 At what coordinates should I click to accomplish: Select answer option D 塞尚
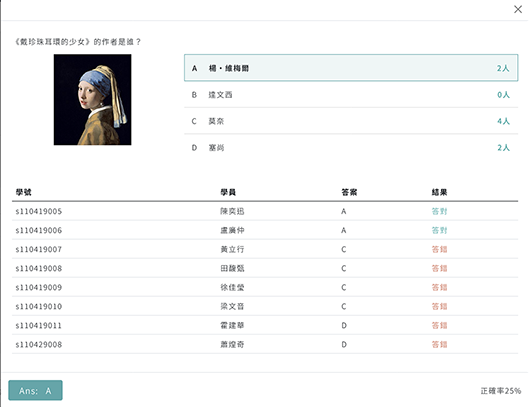click(x=351, y=147)
